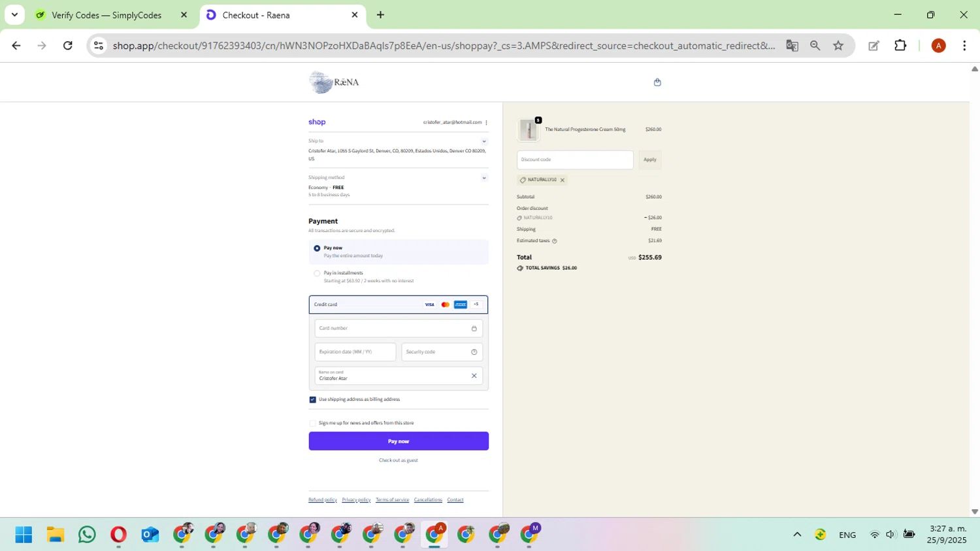Go back to the previous page
Viewport: 980px width, 551px height.
point(16,46)
